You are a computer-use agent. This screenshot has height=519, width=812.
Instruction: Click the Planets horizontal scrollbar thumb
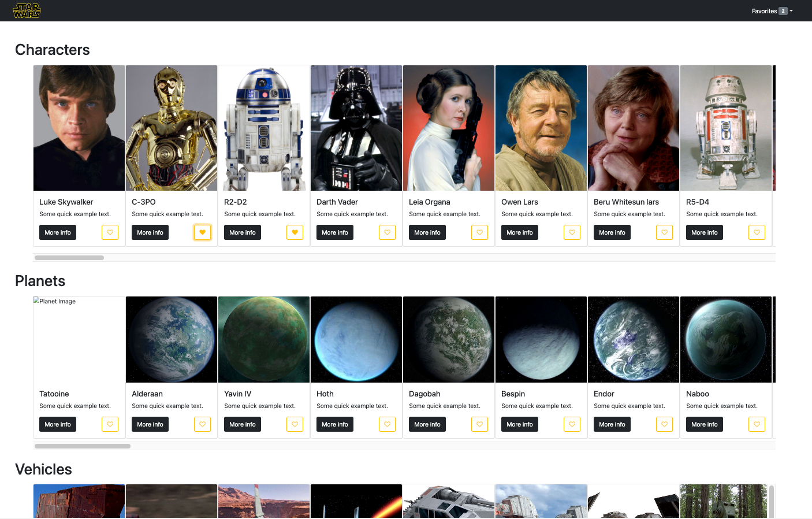[83, 446]
